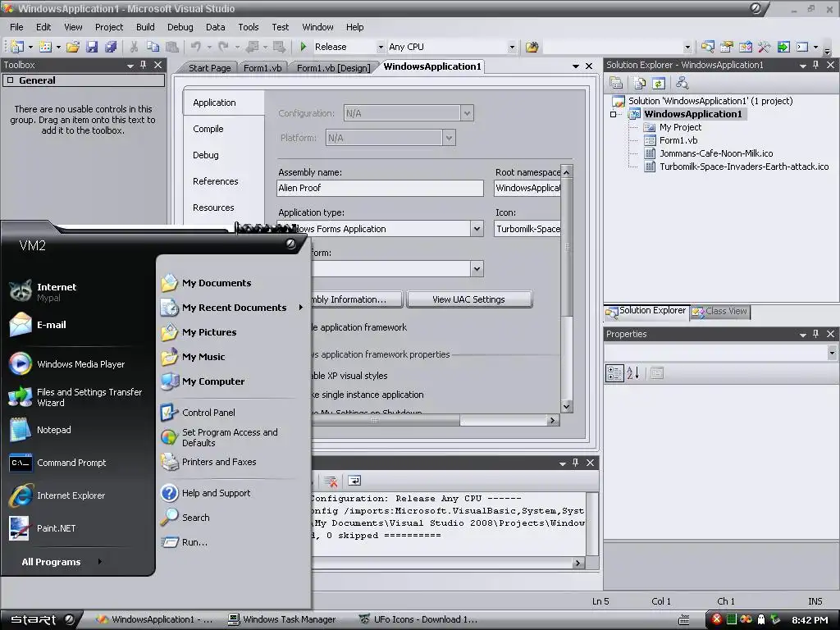Select the References project properties tab
Screen dimensions: 840x630
tap(216, 181)
